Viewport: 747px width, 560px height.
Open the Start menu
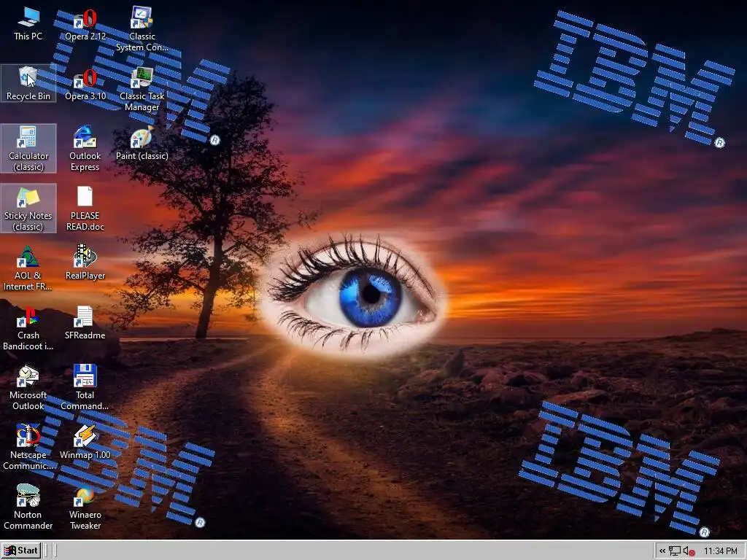[21, 551]
